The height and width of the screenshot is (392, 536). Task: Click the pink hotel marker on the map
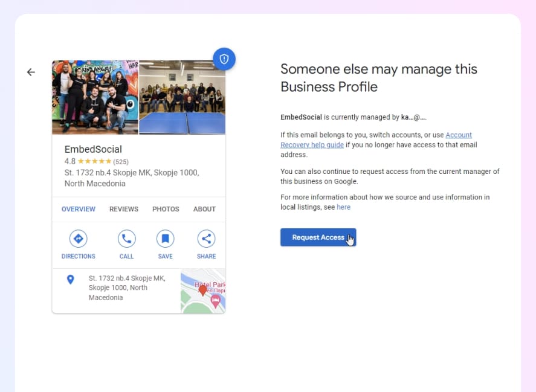[215, 301]
